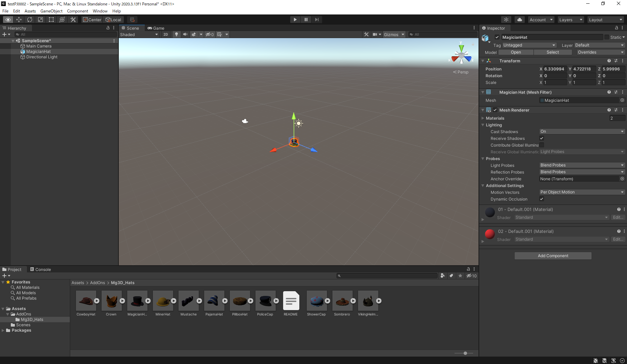
Task: Click the Model Open button
Action: 516,52
